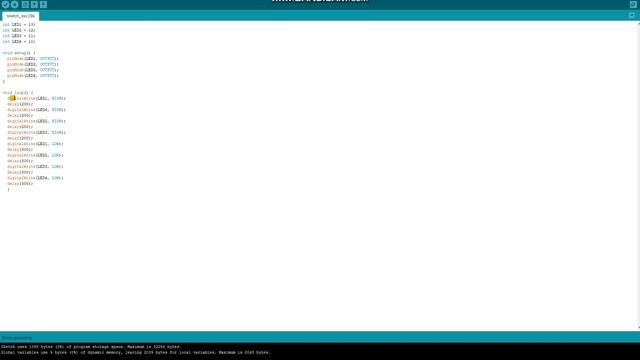Click the line 'int LED1 = 13;'

19,24
